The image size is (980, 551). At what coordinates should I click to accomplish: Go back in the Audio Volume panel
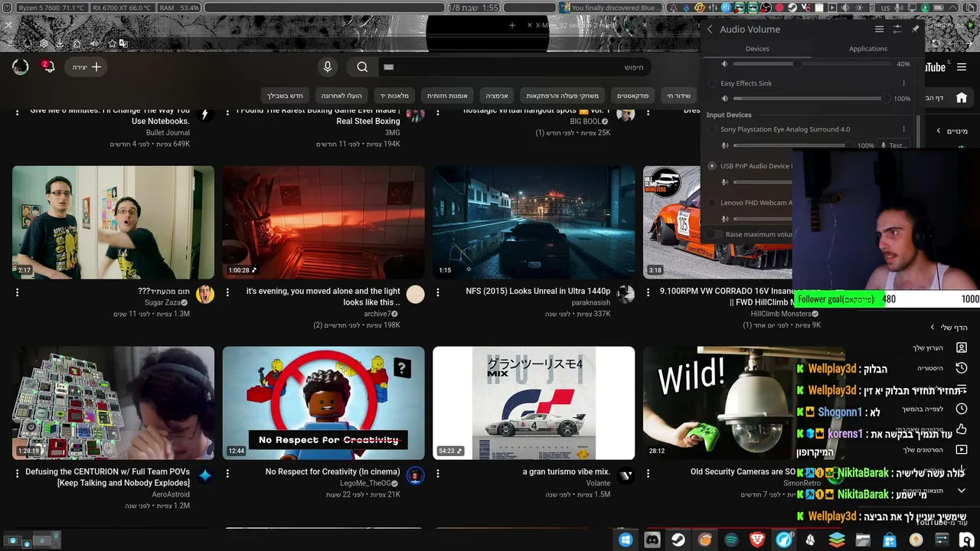pos(710,29)
